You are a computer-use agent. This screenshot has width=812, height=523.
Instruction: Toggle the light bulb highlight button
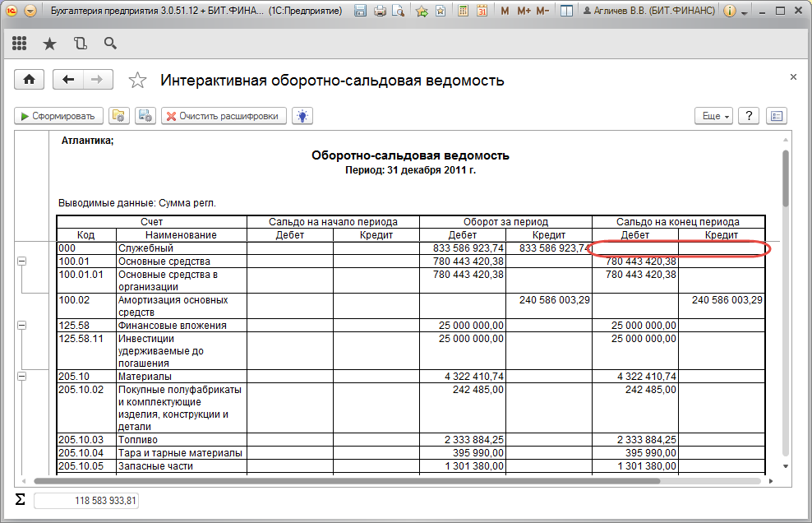[303, 116]
